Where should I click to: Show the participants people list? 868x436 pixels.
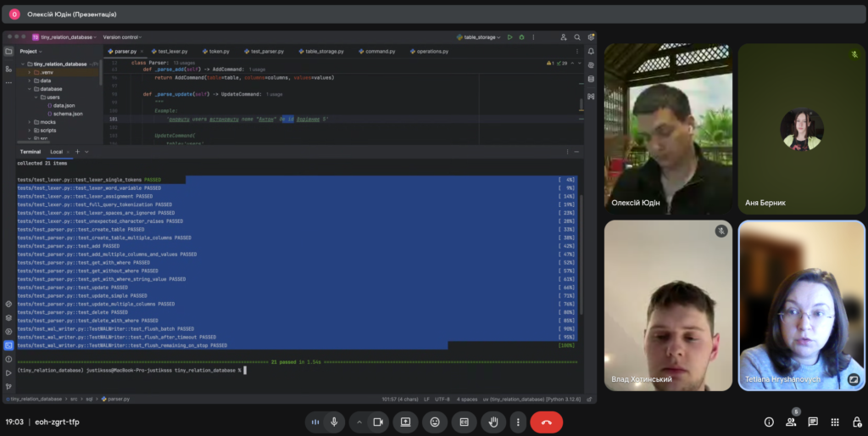pyautogui.click(x=791, y=422)
